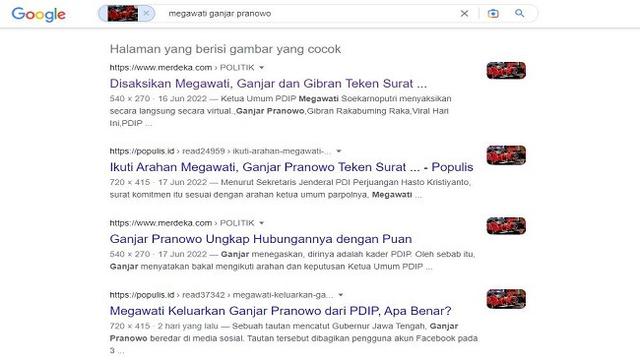Remove the uploaded image chip from search
The height and width of the screenshot is (360, 640).
click(x=146, y=13)
